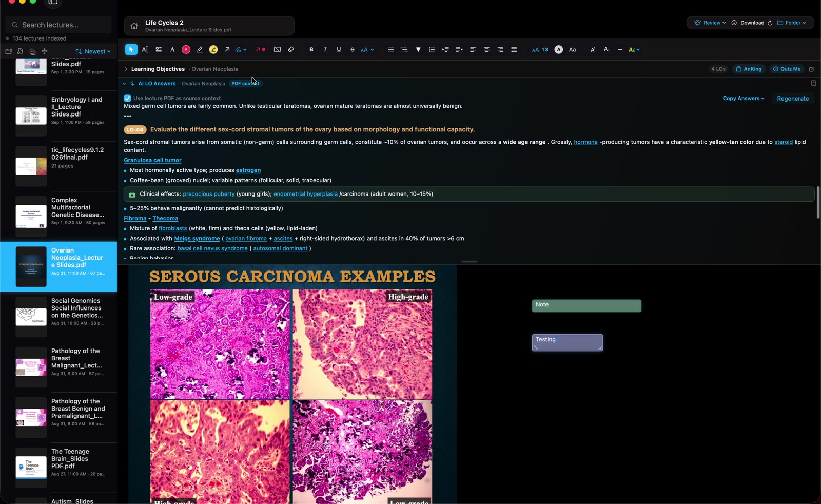Image resolution: width=821 pixels, height=504 pixels.
Task: Uncheck Use lecture PDF as source context
Action: coord(127,98)
